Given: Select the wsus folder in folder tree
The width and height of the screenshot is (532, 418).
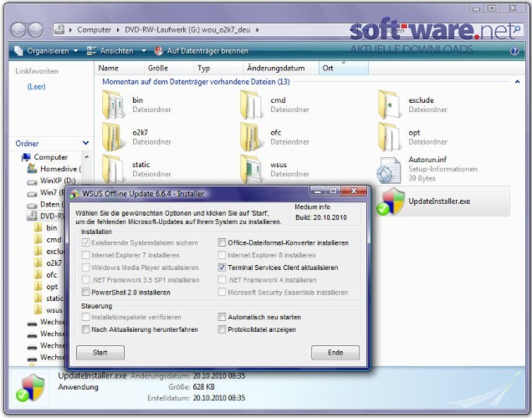Looking at the screenshot, I should (54, 310).
